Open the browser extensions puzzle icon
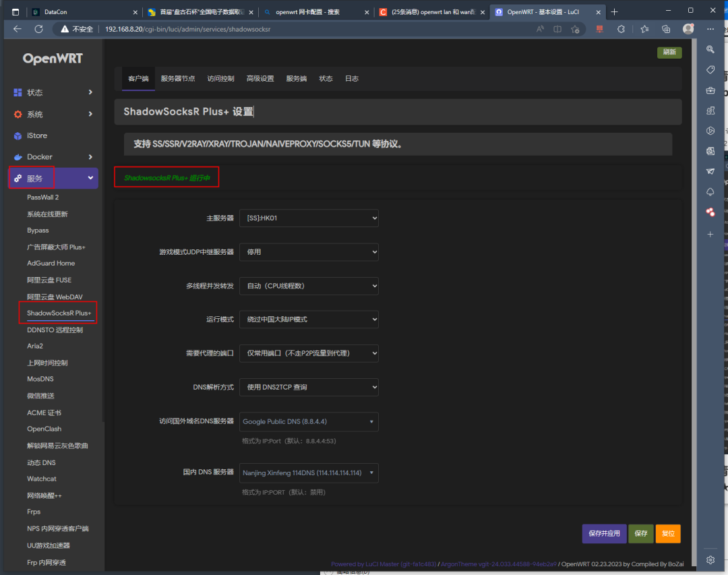The image size is (728, 575). coord(621,29)
